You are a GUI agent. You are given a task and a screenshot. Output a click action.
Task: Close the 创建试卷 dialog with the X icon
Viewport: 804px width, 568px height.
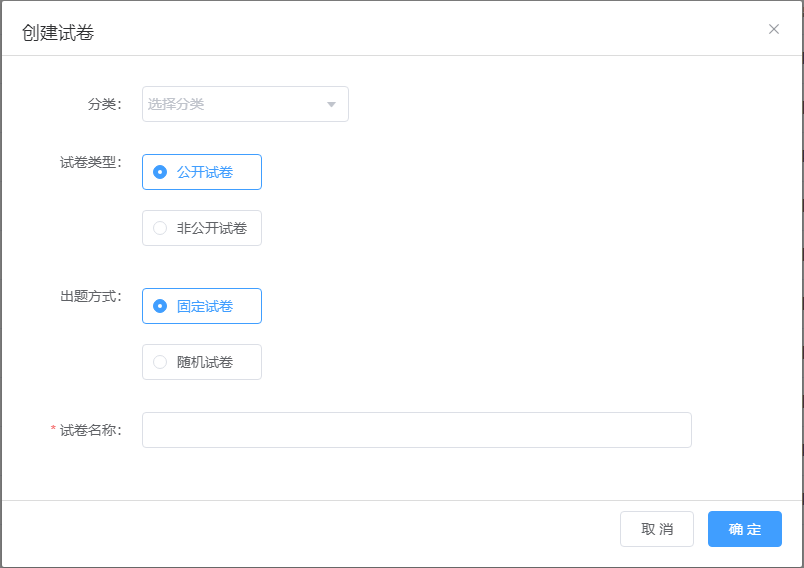(x=774, y=29)
